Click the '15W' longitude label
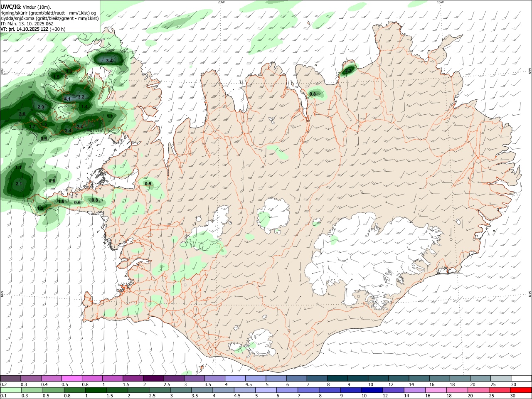This screenshot has height=399, width=532. pyautogui.click(x=440, y=2)
